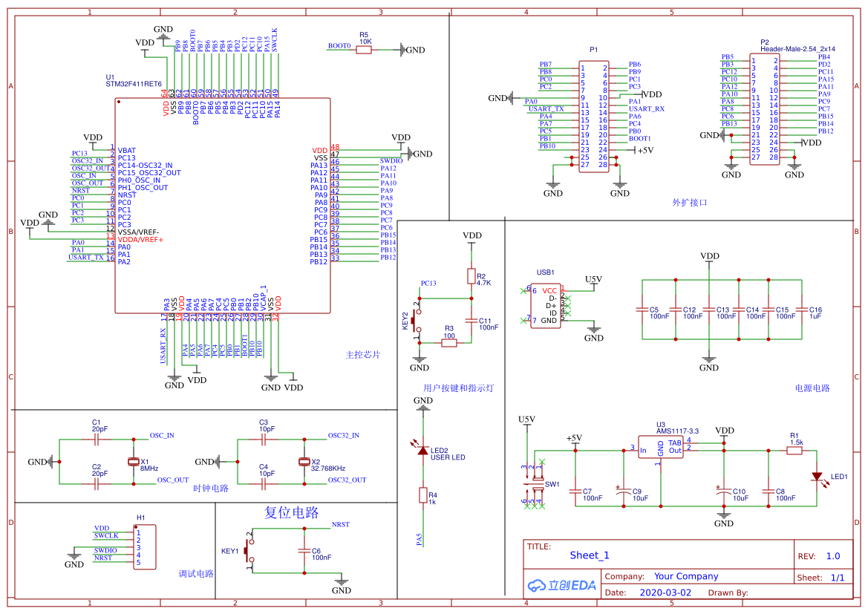Select decoupling capacitor C5 100nF

coord(642,310)
